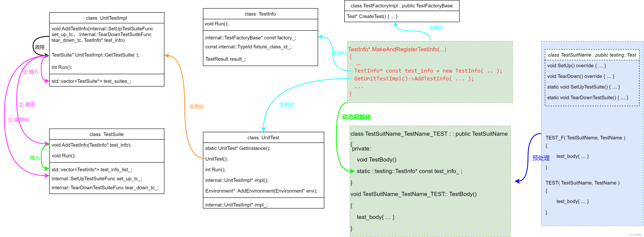Click green '动态初始化' label
Viewport: 644px width, 237px height.
(357, 117)
